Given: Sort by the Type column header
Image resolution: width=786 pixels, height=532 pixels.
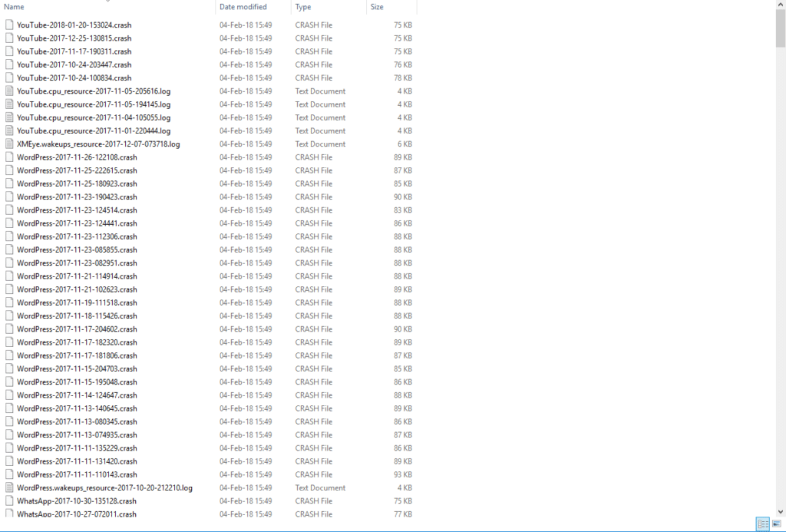Looking at the screenshot, I should (x=329, y=6).
